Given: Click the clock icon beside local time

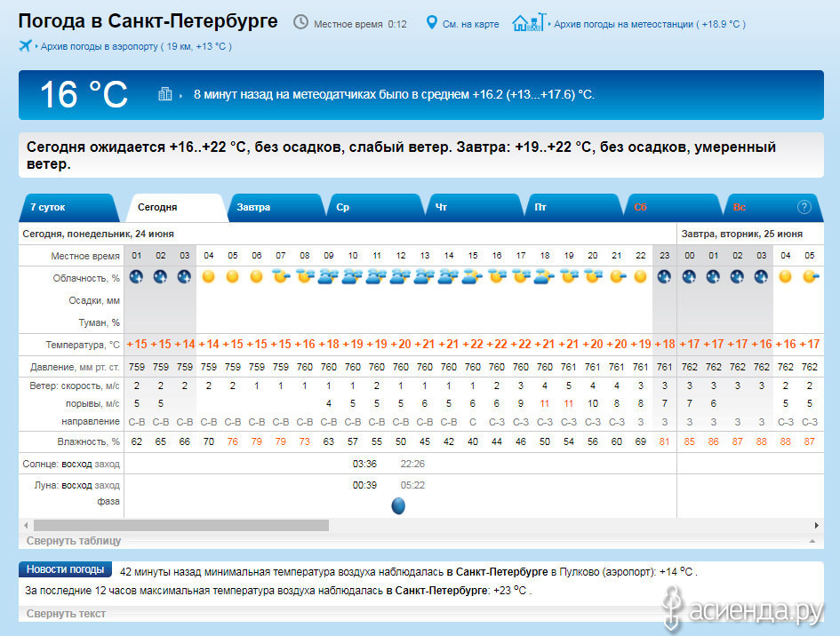Looking at the screenshot, I should [300, 22].
